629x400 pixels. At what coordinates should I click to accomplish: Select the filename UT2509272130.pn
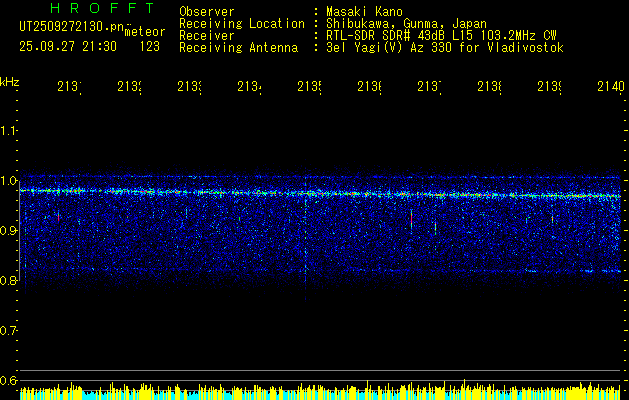pos(71,27)
